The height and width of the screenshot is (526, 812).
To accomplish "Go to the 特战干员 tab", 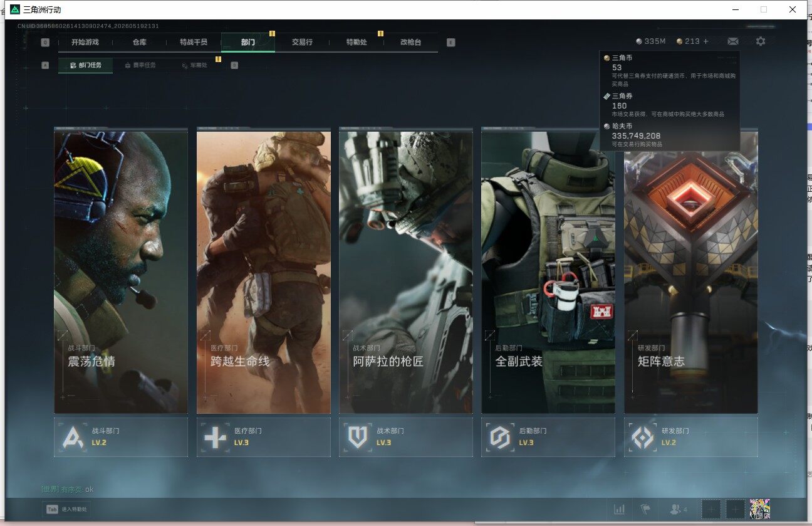I will coord(194,42).
